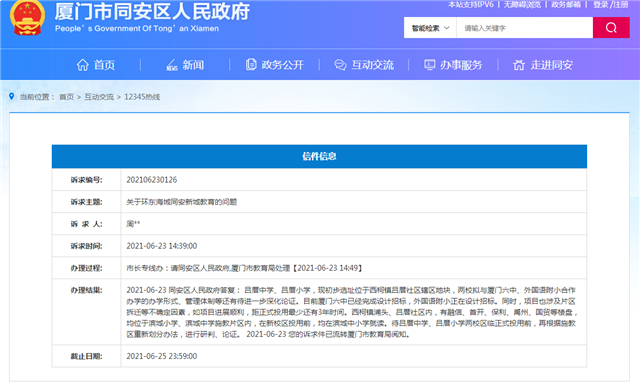The height and width of the screenshot is (387, 640).
Task: Click the 截止日期 label
Action: pos(86,356)
